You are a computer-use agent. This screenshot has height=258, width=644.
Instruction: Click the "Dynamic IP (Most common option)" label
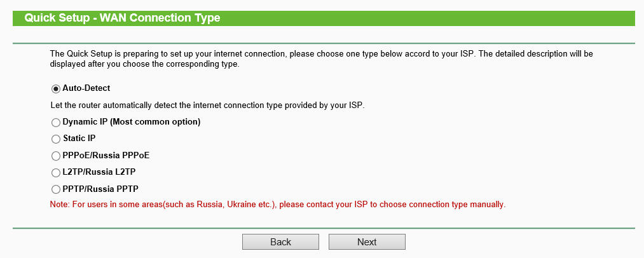point(132,121)
